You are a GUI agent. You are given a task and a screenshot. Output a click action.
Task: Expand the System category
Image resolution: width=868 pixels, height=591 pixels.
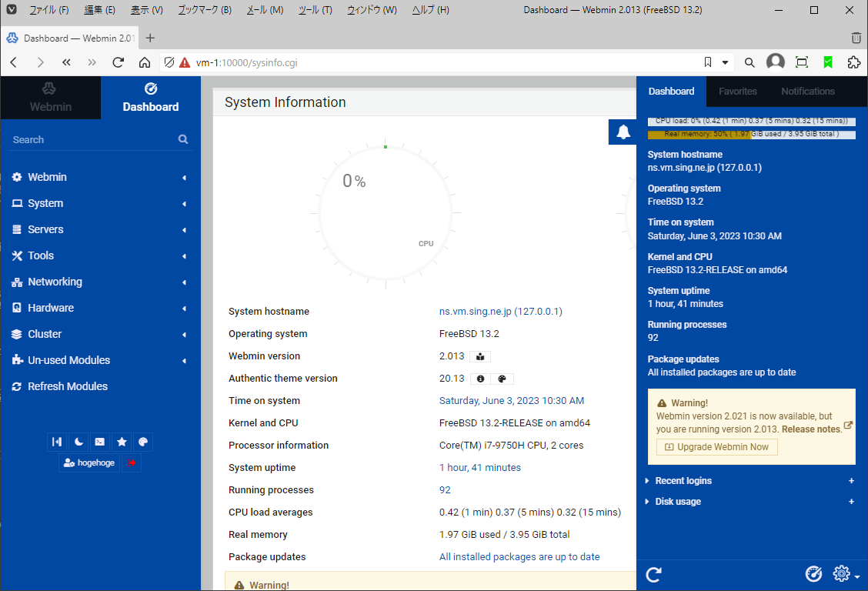pos(100,203)
